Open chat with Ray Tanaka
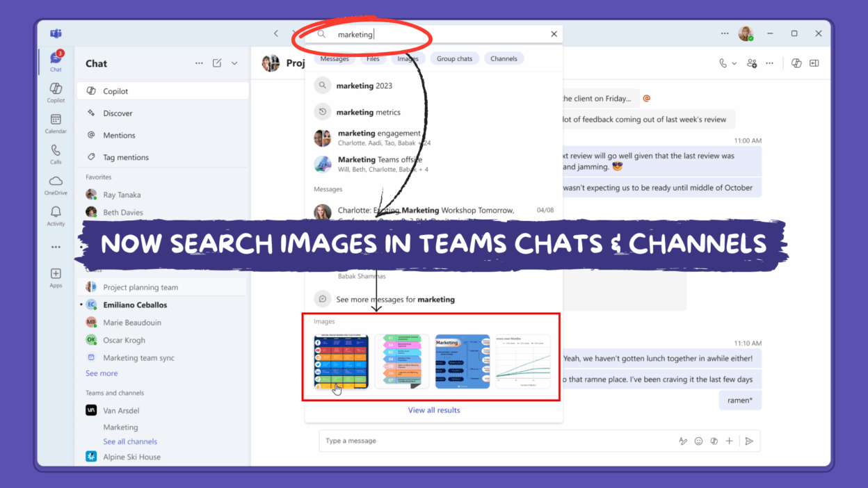Screen dimensions: 868x488 pyautogui.click(x=162, y=195)
